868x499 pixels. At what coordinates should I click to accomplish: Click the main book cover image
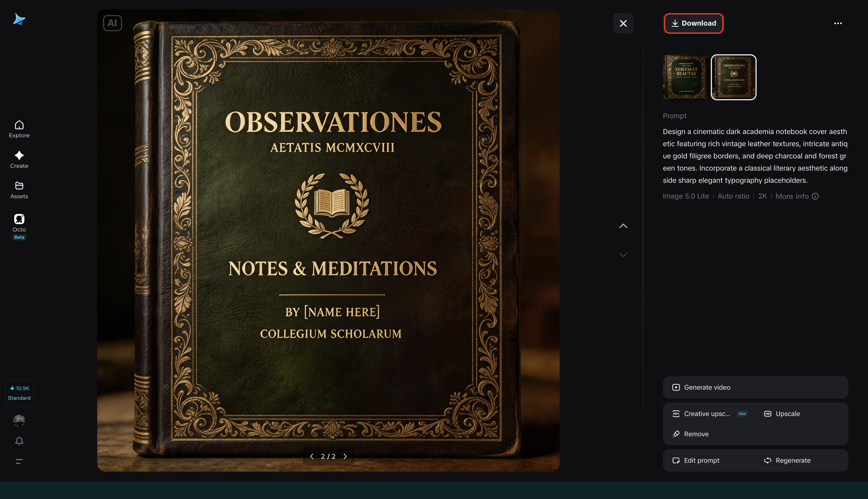click(x=328, y=240)
